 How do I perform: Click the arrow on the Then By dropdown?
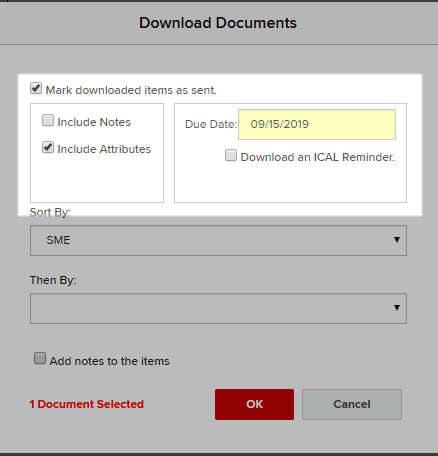pos(397,308)
